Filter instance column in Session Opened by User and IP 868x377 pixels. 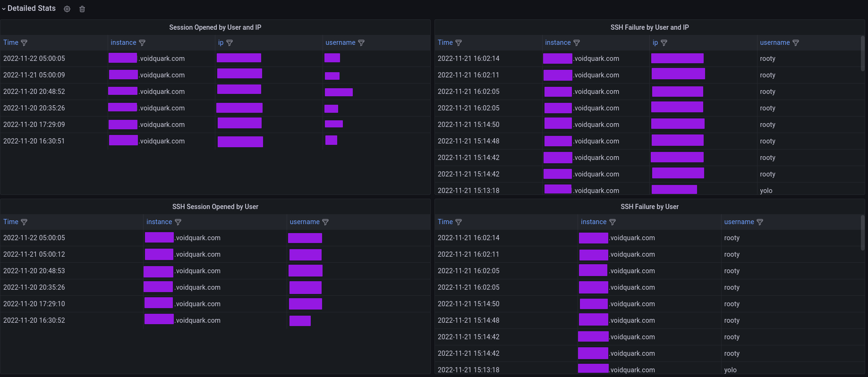tap(142, 43)
